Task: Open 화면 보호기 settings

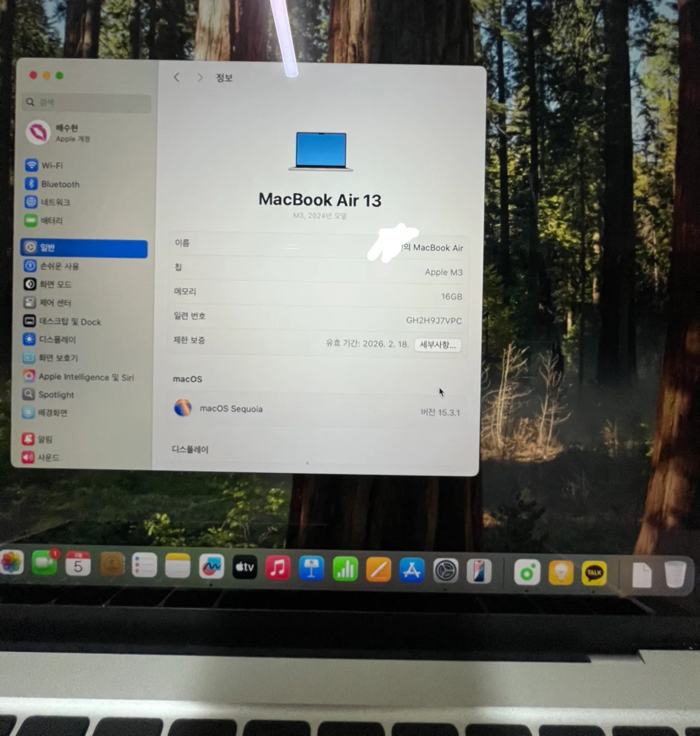Action: pos(50,358)
